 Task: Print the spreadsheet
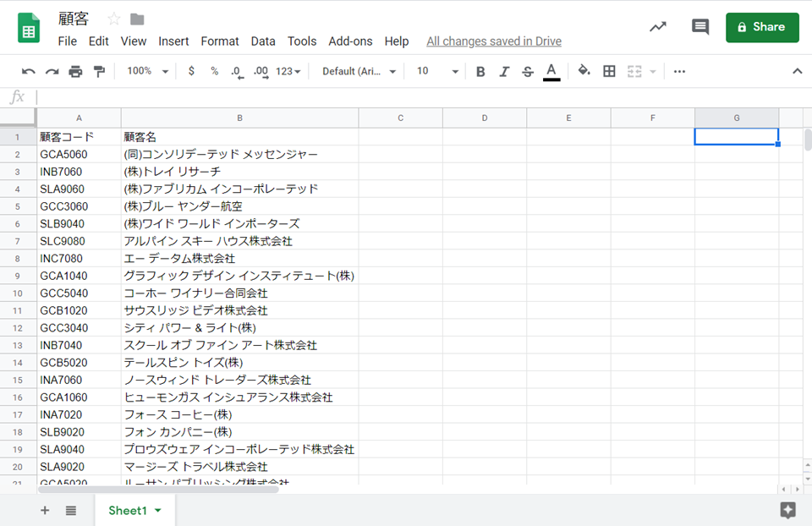point(75,71)
